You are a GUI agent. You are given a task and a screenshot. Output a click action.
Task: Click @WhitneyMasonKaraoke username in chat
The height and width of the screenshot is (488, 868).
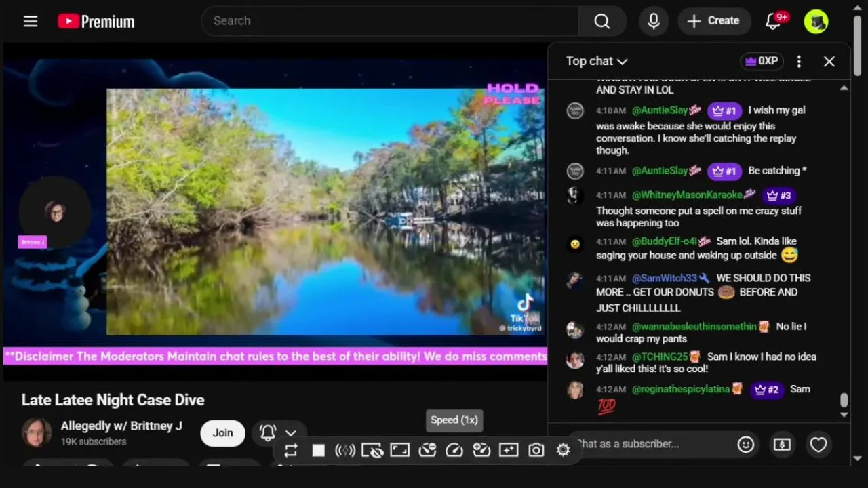coord(687,195)
